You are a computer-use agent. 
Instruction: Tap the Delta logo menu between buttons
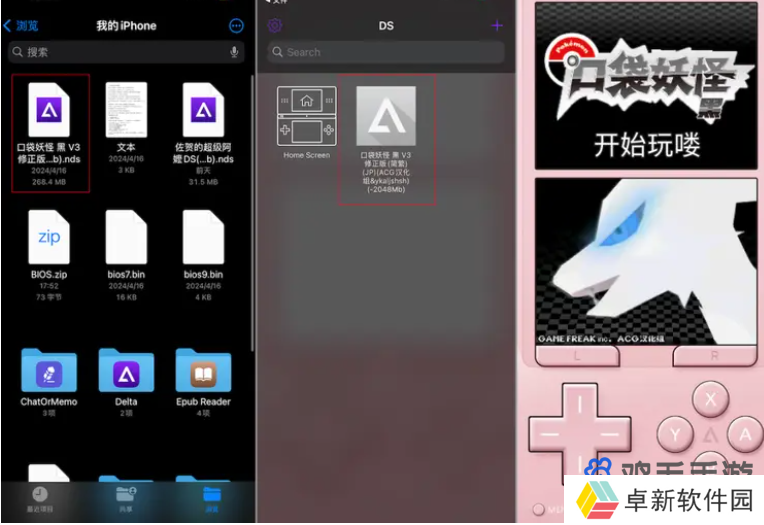tap(710, 434)
